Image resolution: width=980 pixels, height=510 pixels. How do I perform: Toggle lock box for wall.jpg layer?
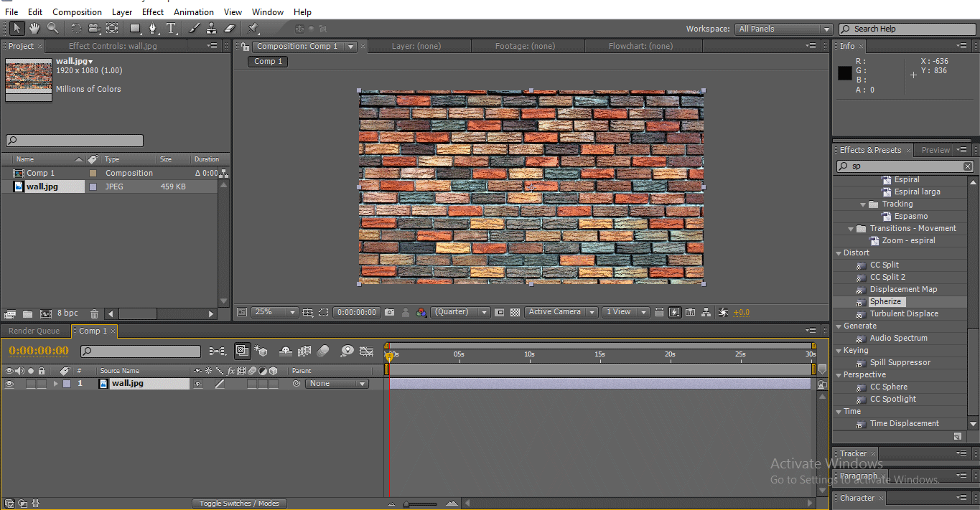click(x=42, y=384)
